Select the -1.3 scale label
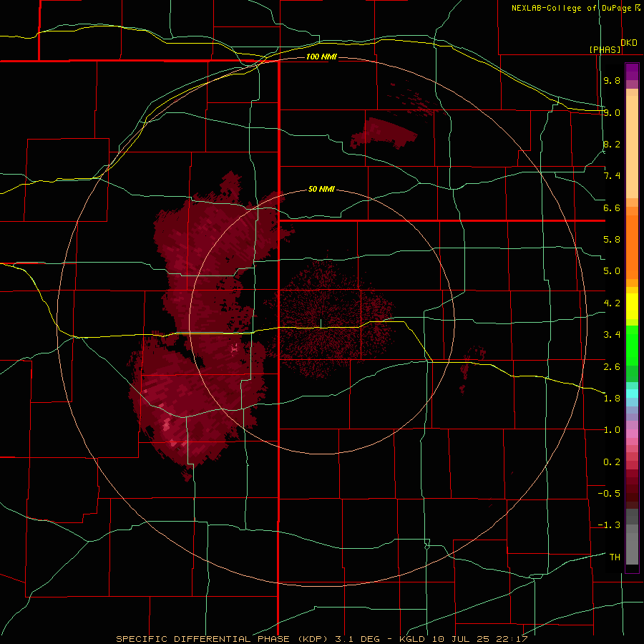Viewport: 644px width, 644px height. 609,525
